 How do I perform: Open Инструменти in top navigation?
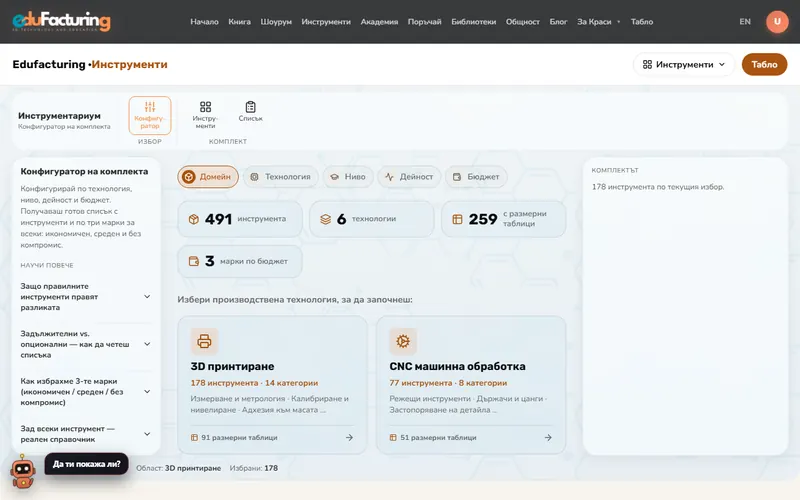[x=326, y=21]
